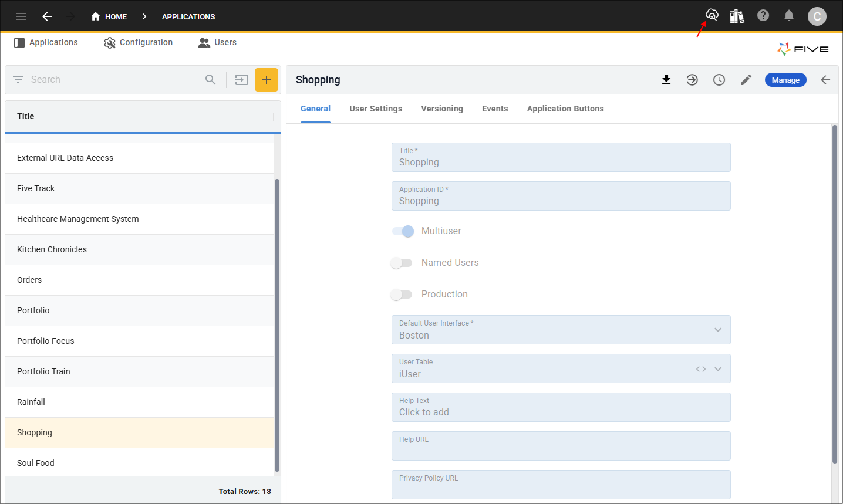This screenshot has height=504, width=843.
Task: Click the pencil edit icon
Action: [746, 80]
